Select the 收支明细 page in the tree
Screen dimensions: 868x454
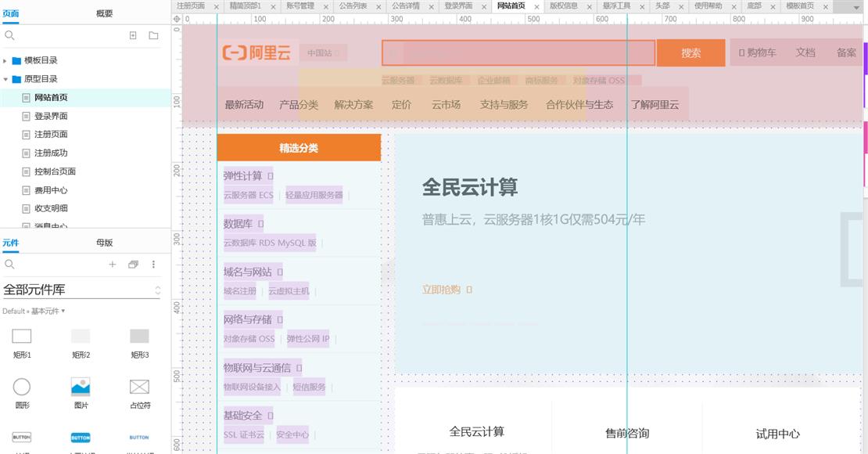click(x=51, y=208)
